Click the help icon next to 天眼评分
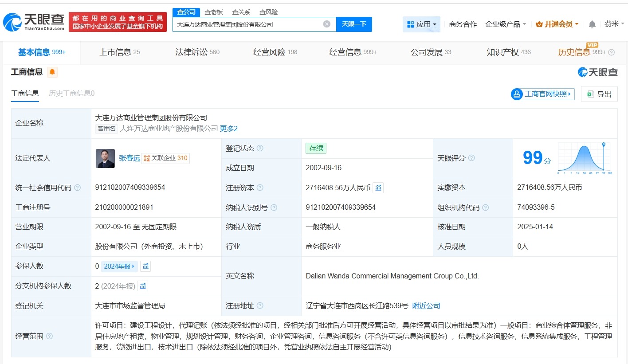628x364 pixels. 471,158
